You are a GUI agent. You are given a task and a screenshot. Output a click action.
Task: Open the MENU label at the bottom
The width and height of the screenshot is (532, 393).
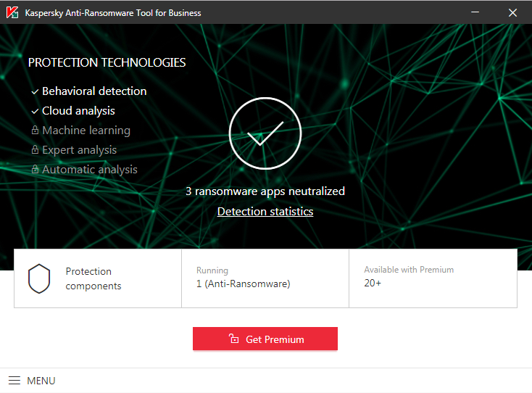[41, 381]
